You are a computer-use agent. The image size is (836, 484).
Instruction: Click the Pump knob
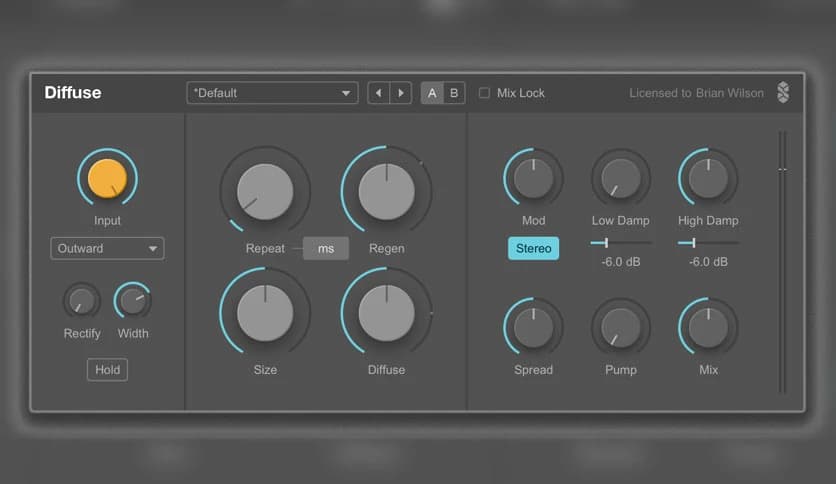point(621,327)
